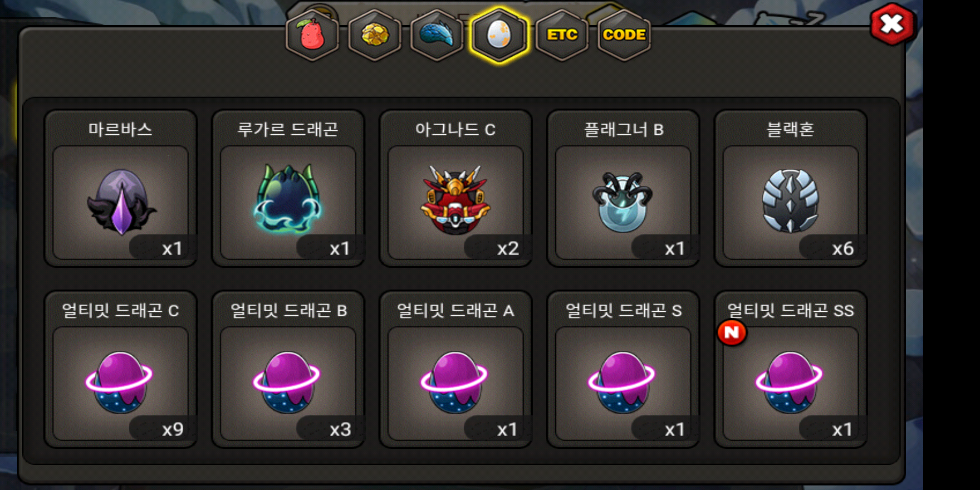The height and width of the screenshot is (490, 980).
Task: Open the red fruit food tab
Action: click(312, 35)
